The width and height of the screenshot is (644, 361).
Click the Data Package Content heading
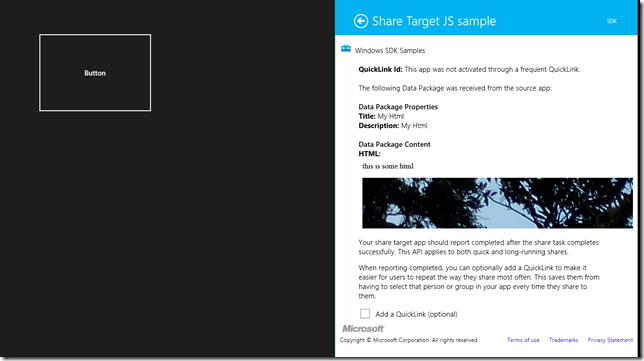pyautogui.click(x=394, y=145)
